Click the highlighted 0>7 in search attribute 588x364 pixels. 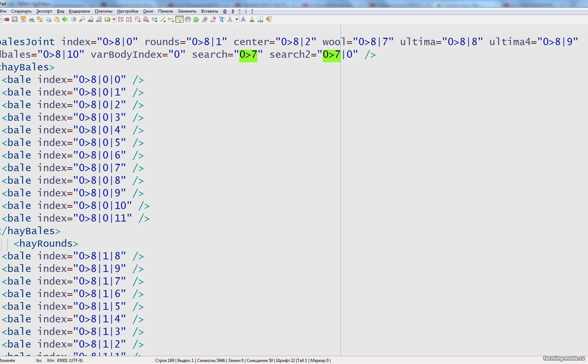[x=248, y=55]
